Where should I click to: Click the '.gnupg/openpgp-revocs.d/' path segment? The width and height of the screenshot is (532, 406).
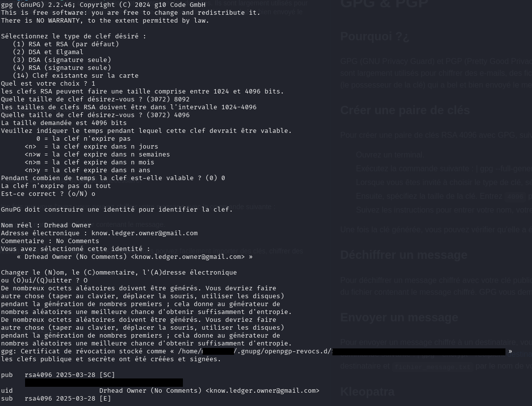tap(284, 351)
